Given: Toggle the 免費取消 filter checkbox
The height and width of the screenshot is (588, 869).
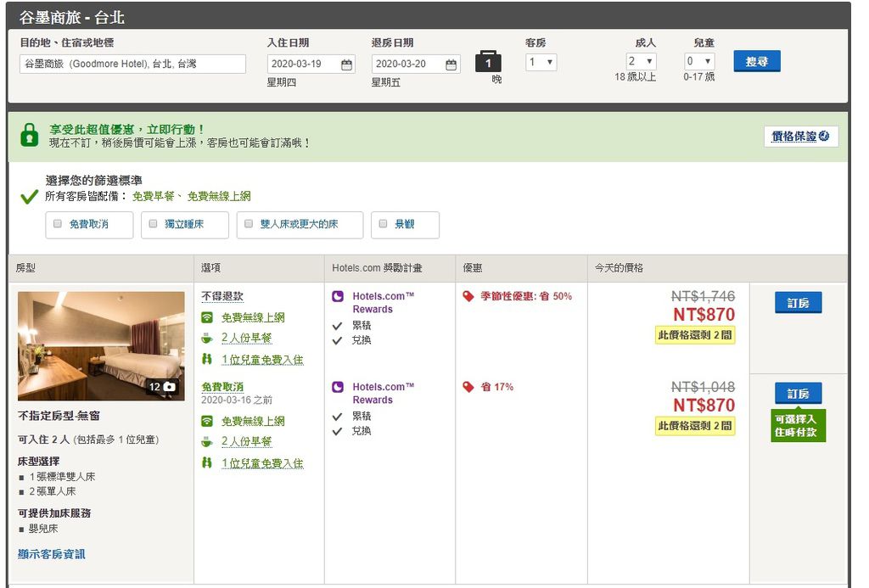Looking at the screenshot, I should [x=57, y=224].
